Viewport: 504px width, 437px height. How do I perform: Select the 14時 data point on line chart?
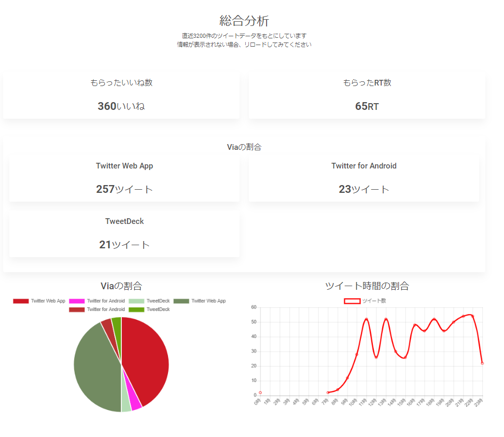tap(396, 351)
